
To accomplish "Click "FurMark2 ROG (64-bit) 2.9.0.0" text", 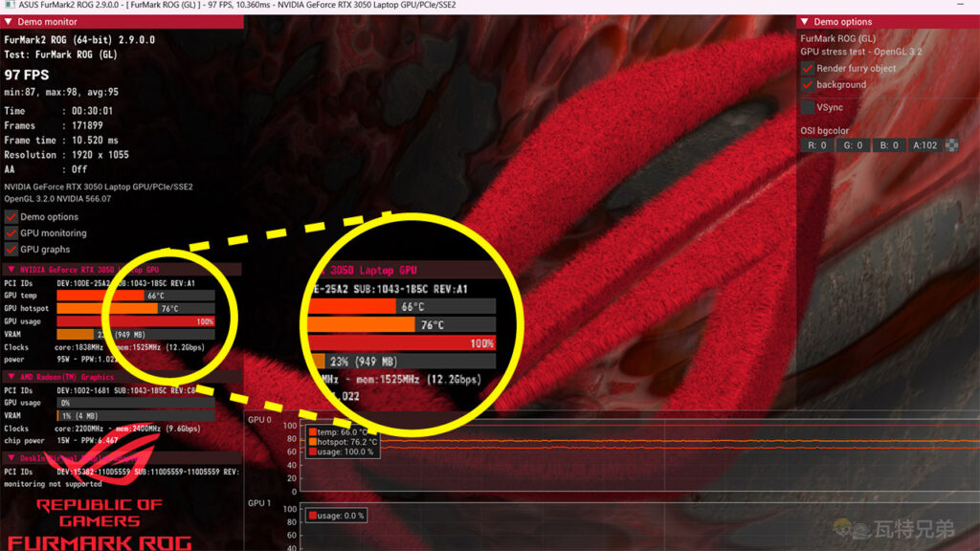I will (x=79, y=39).
